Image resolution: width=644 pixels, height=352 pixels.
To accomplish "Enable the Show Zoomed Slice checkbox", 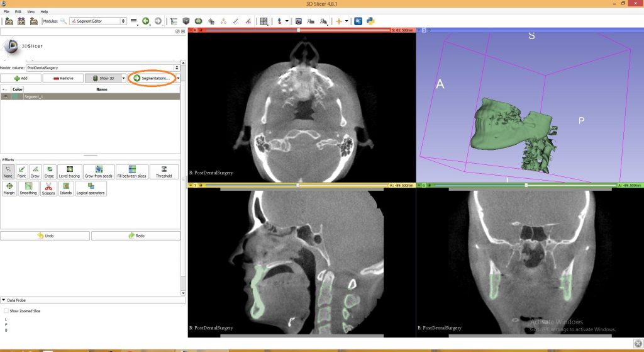I will [6, 311].
